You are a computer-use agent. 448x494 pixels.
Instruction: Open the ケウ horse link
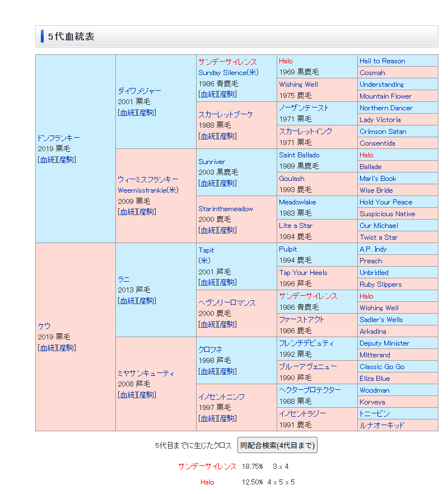(x=44, y=326)
